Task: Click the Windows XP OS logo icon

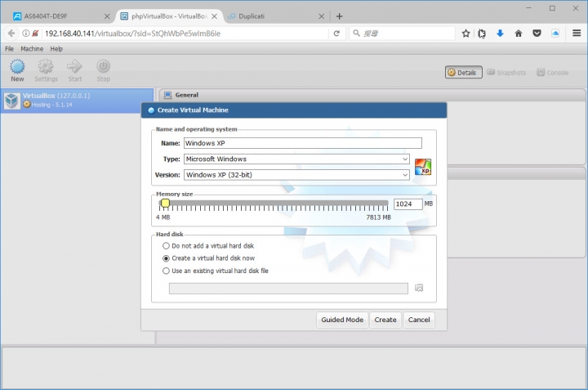Action: (423, 167)
